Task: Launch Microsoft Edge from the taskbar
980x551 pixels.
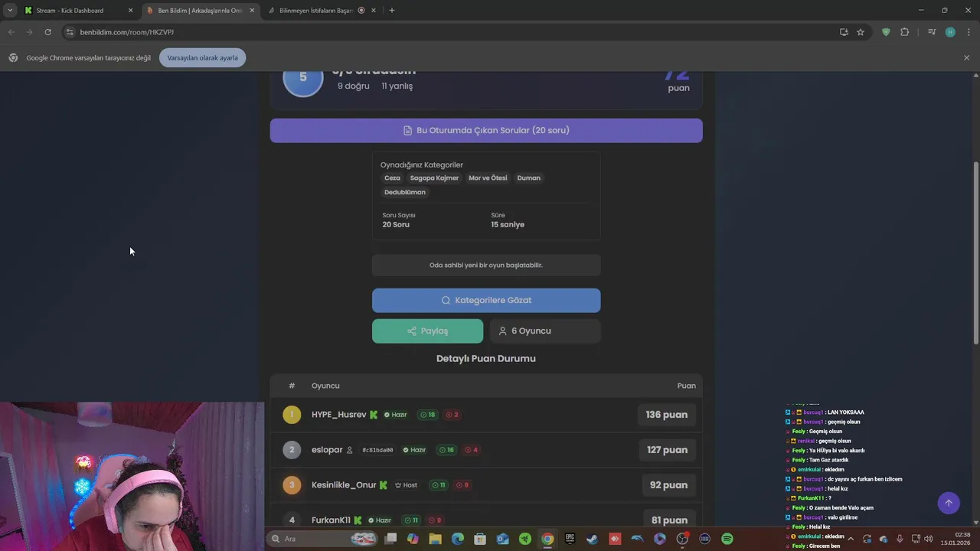Action: click(458, 539)
